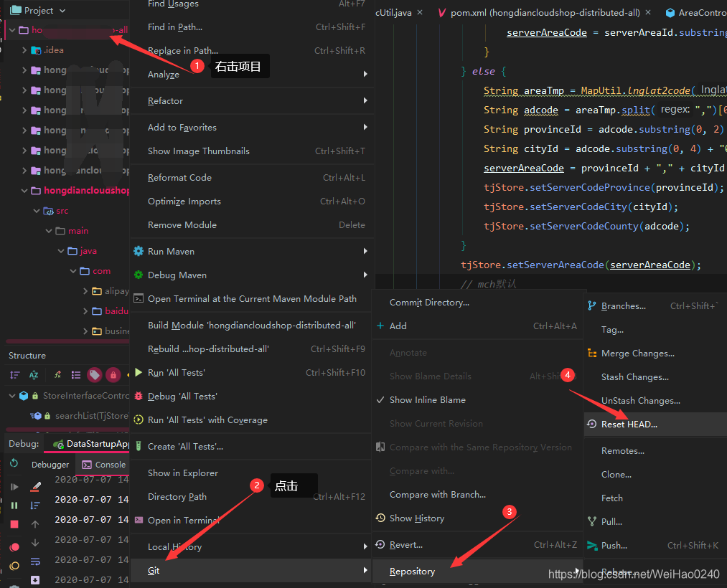Toggle Show Lambdas icon in Structure toolbar
The image size is (727, 588).
[x=58, y=375]
